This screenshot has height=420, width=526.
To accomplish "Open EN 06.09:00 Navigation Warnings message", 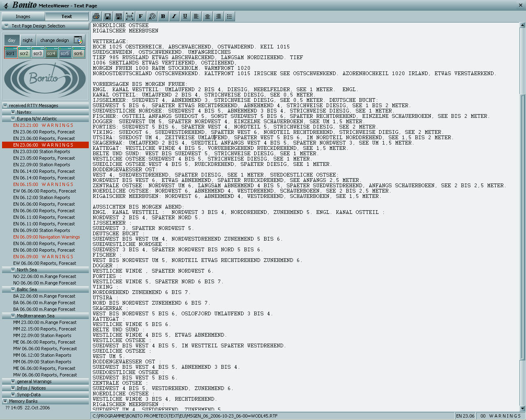I will (46, 237).
